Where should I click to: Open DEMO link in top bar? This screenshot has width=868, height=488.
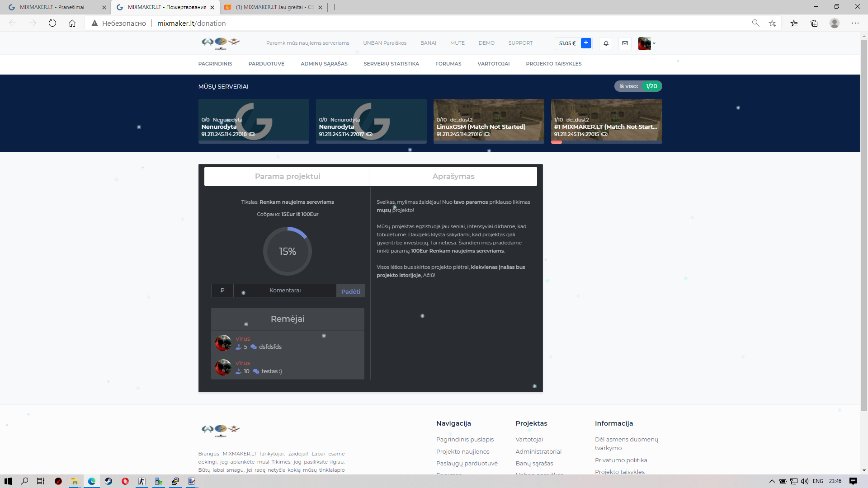486,43
